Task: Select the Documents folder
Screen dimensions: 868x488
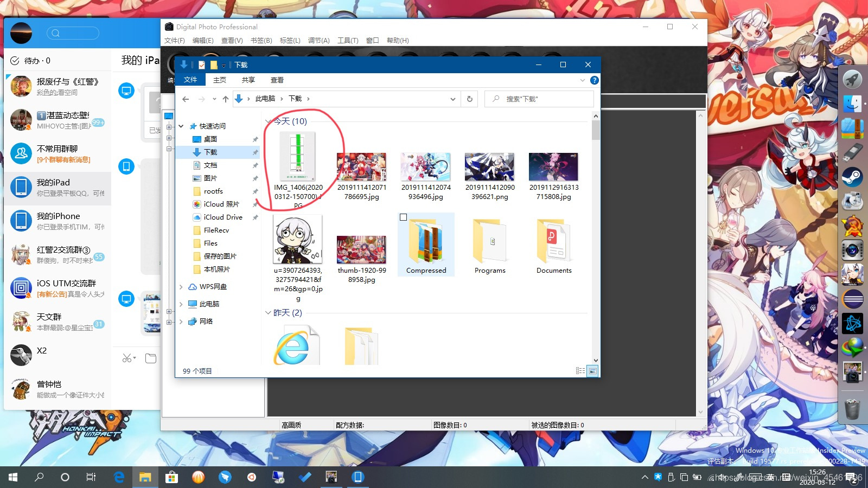Action: 554,246
